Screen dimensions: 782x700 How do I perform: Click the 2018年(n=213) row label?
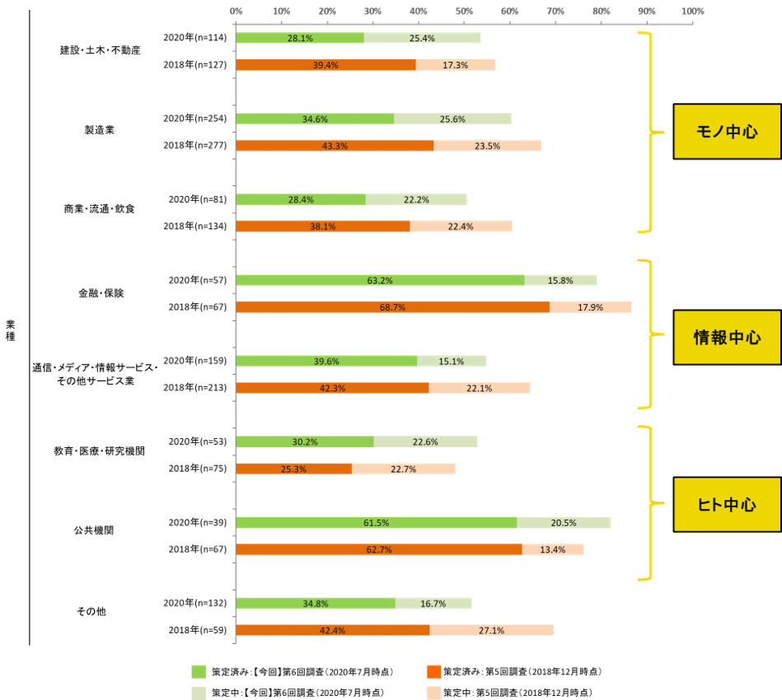click(x=195, y=387)
